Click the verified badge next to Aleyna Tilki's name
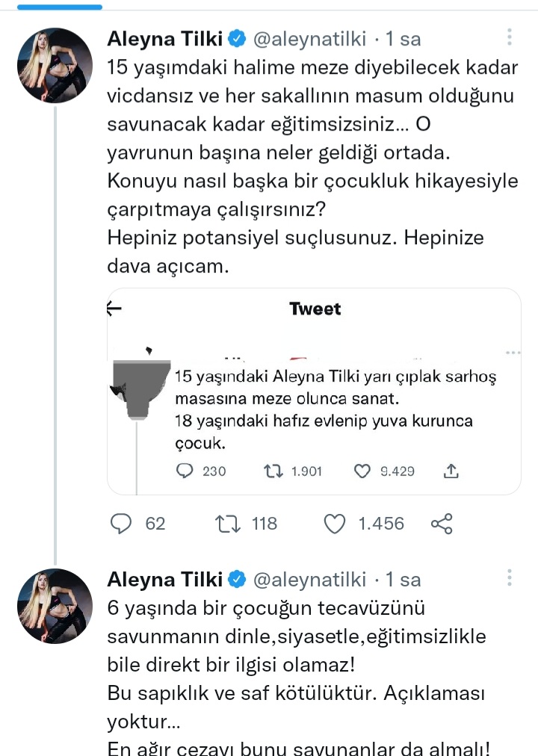 [238, 36]
